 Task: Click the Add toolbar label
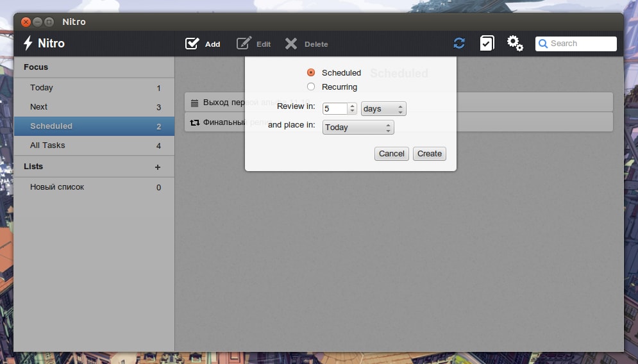point(212,44)
